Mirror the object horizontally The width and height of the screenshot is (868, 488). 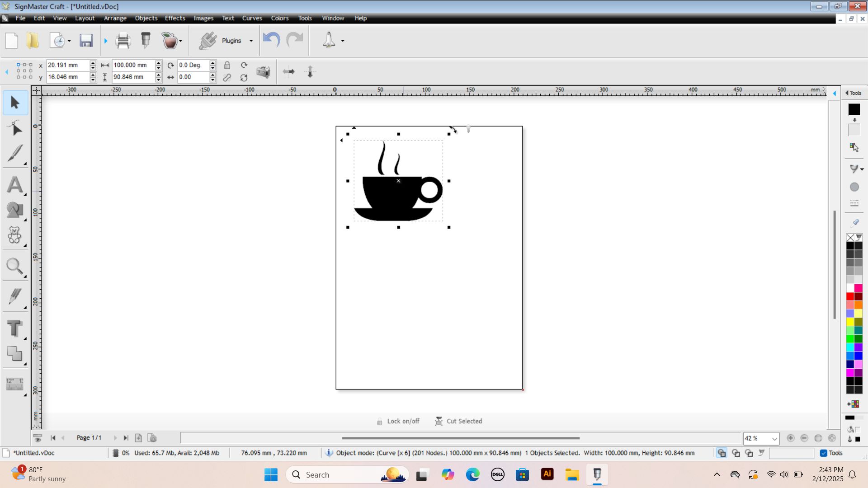pyautogui.click(x=288, y=71)
